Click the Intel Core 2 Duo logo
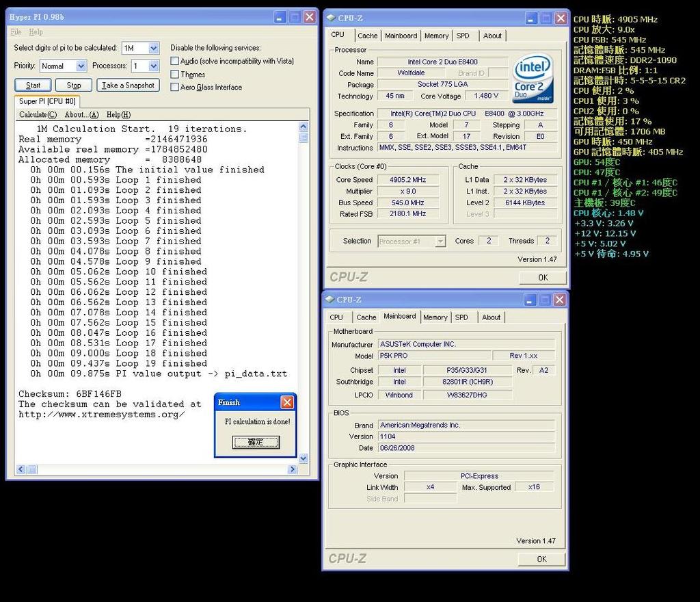Viewport: 700px width, 602px height. point(533,79)
